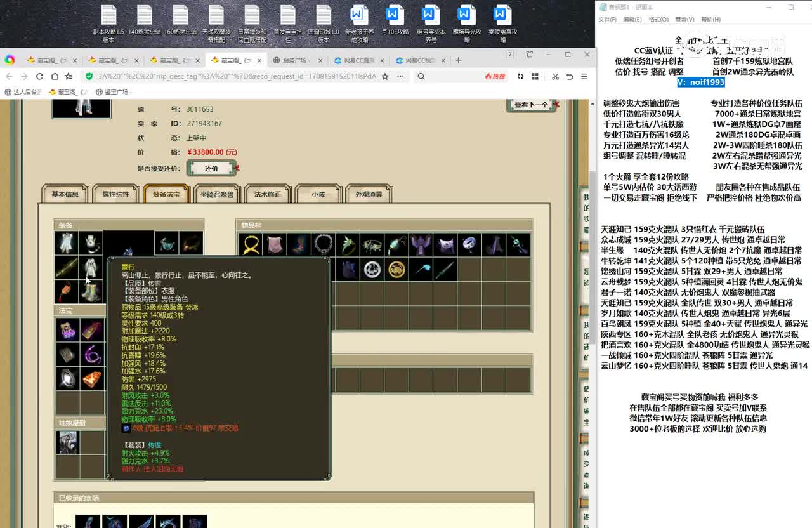This screenshot has height=528, width=812.
Task: Select green sword item in inventory
Action: [445, 269]
